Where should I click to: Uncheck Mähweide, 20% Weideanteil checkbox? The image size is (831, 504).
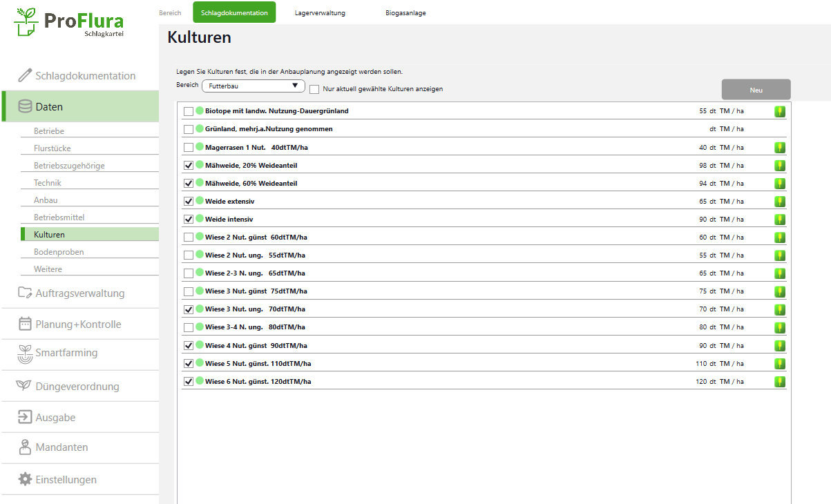(189, 166)
